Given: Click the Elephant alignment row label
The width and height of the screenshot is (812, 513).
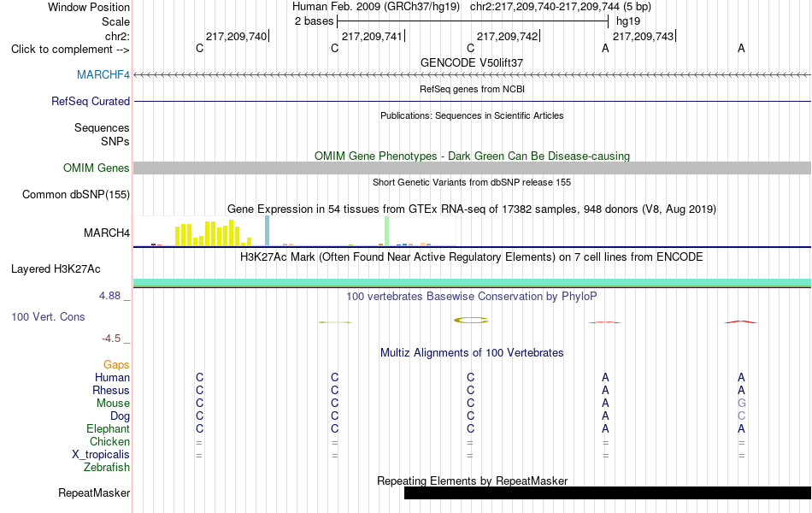Looking at the screenshot, I should [108, 429].
